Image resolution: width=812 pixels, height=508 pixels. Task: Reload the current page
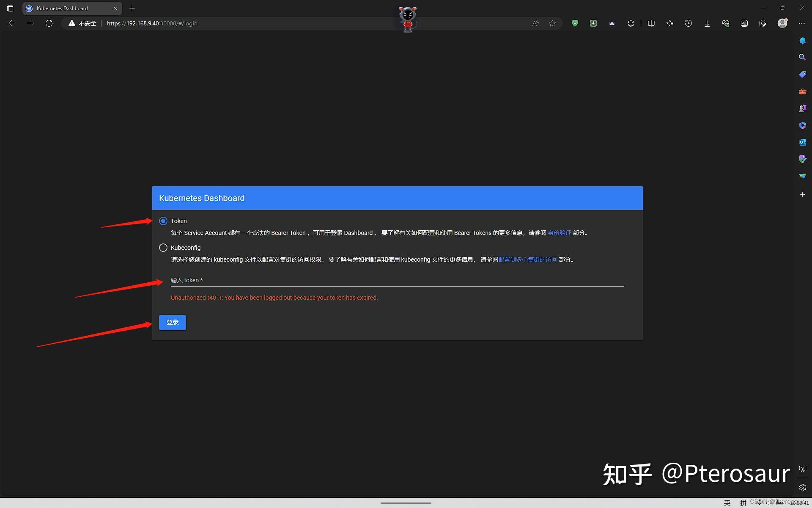[49, 23]
